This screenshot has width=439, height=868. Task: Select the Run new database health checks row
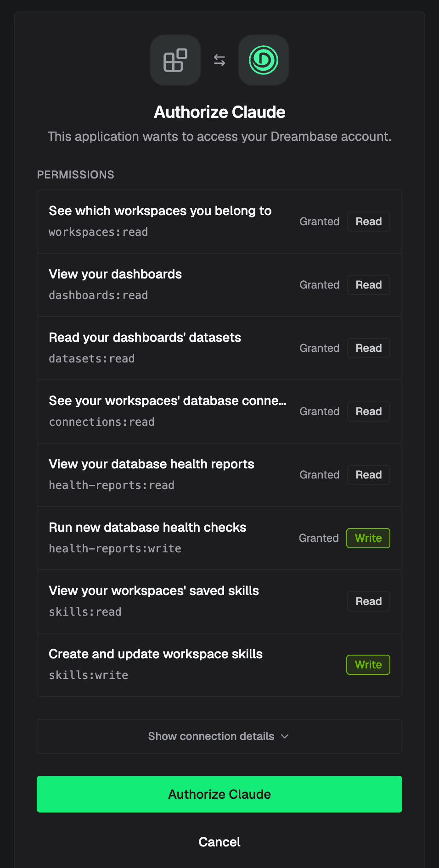(x=219, y=538)
